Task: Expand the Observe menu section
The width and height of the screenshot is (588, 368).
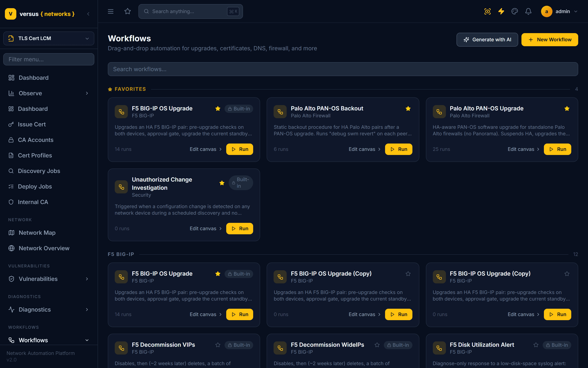Action: pos(87,93)
